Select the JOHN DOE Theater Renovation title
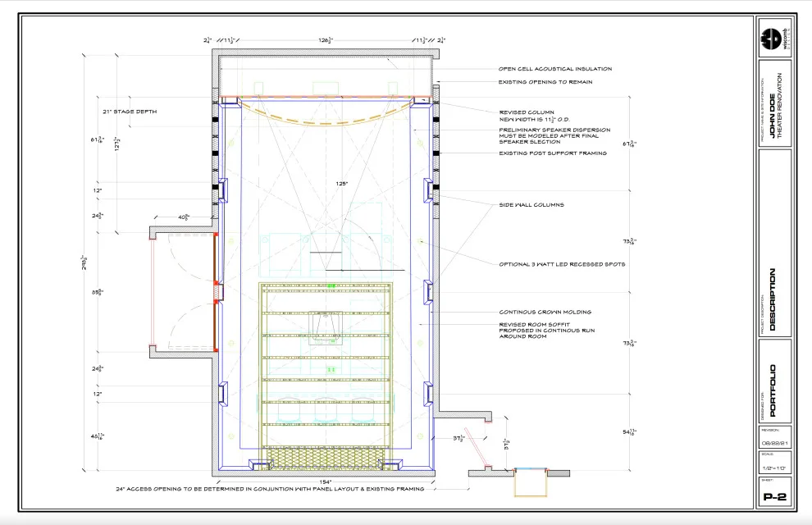Viewport: 812px width, 525px height. tap(775, 105)
